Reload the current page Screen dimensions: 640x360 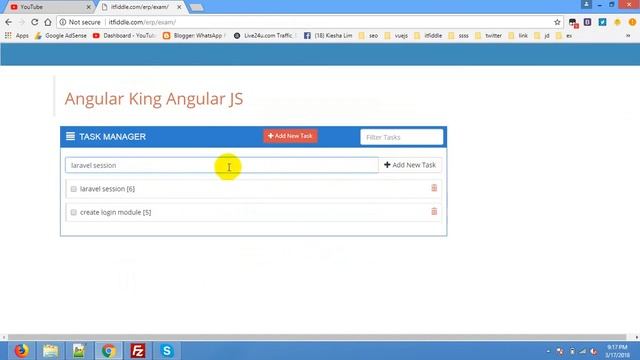(35, 22)
